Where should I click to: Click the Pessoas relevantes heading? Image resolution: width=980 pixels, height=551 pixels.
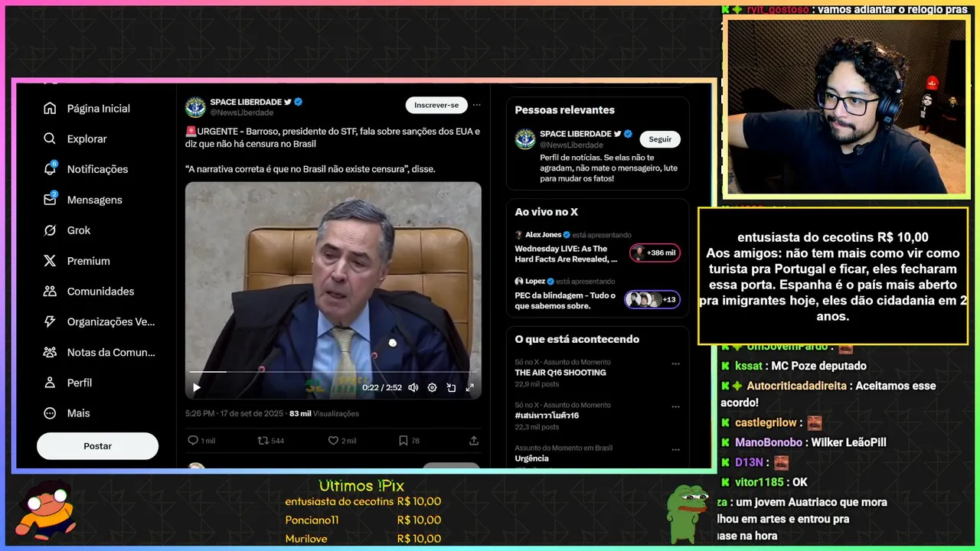[x=565, y=110]
